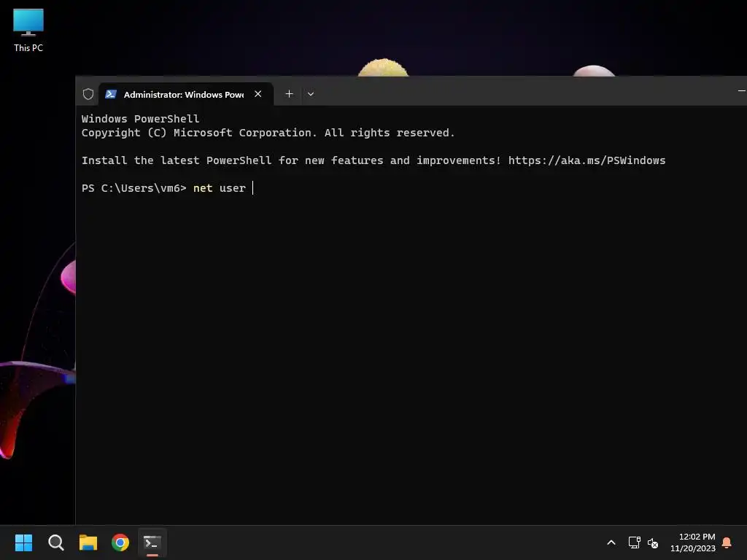
Task: Open the clock showing 12:02 PM
Action: [692, 542]
